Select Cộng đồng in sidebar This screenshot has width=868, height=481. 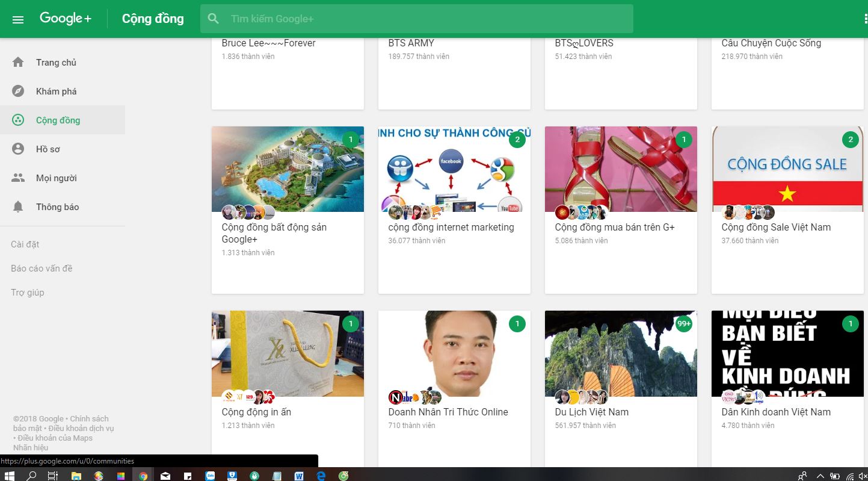(x=63, y=120)
